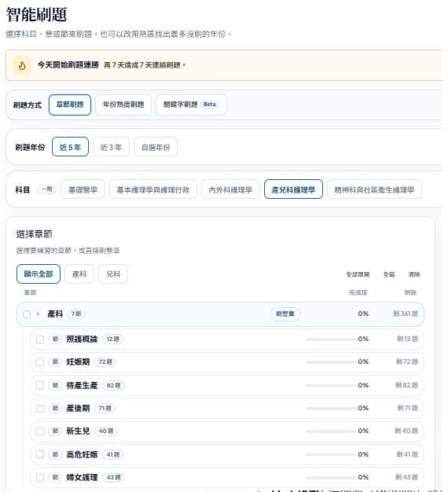Click 剩40題 in the 新生兒 row
Screen dimensions: 448x492
click(x=406, y=431)
